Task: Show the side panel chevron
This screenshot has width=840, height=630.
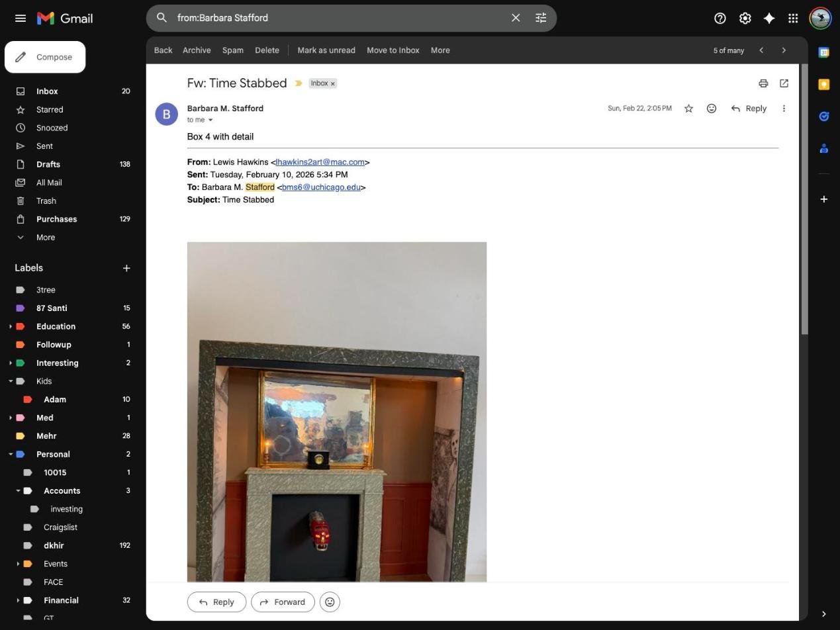Action: click(823, 614)
